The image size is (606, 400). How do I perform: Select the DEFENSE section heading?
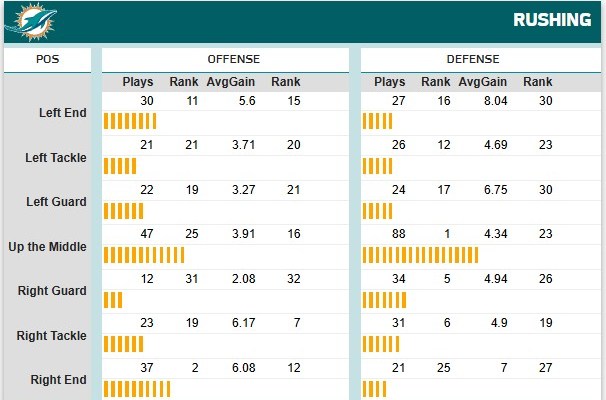pos(474,59)
